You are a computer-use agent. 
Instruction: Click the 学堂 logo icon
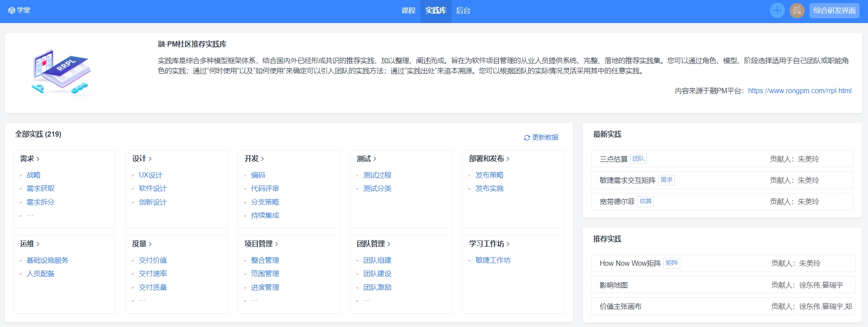pos(12,11)
